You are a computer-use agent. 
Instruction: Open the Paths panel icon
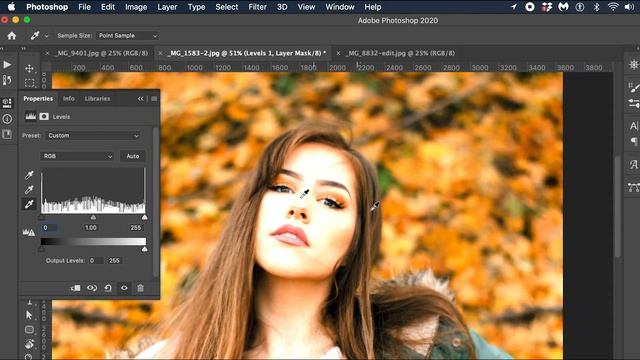tap(633, 187)
